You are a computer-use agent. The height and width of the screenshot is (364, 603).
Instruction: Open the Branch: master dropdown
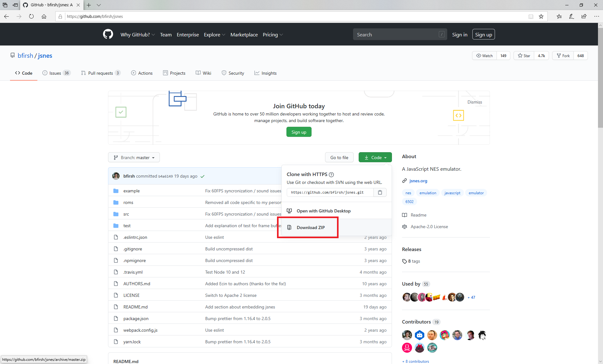(x=134, y=158)
